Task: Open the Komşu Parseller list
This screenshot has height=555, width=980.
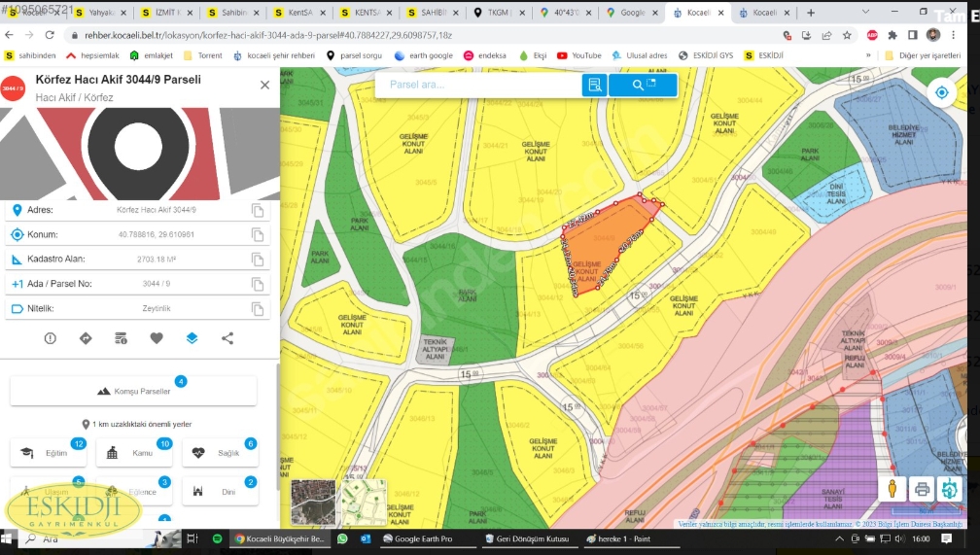Action: pos(133,392)
